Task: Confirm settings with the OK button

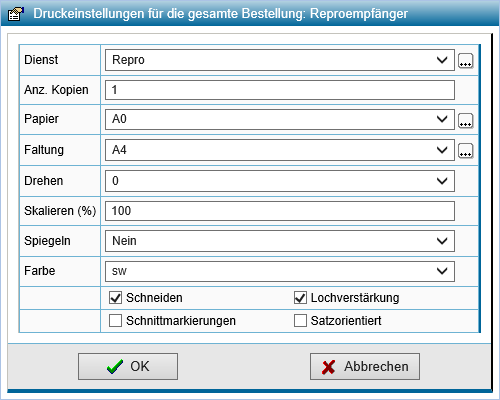Action: tap(128, 367)
